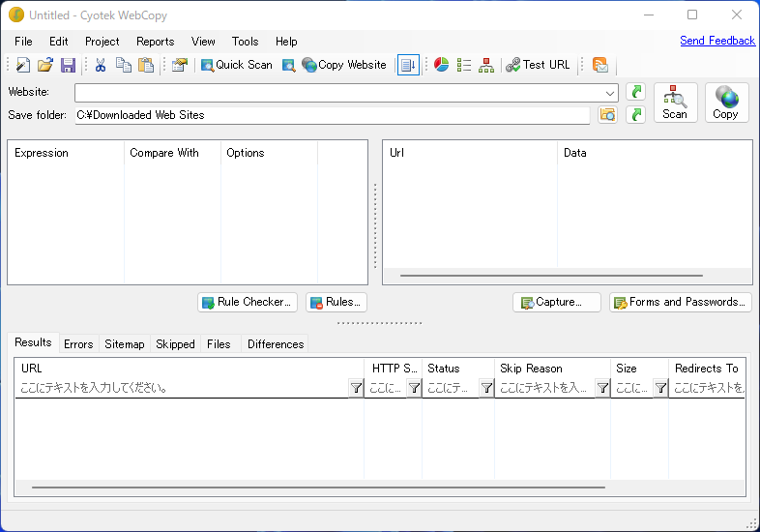Click the Cyotek WebCopy title bar app icon
This screenshot has height=532, width=760.
pos(16,15)
